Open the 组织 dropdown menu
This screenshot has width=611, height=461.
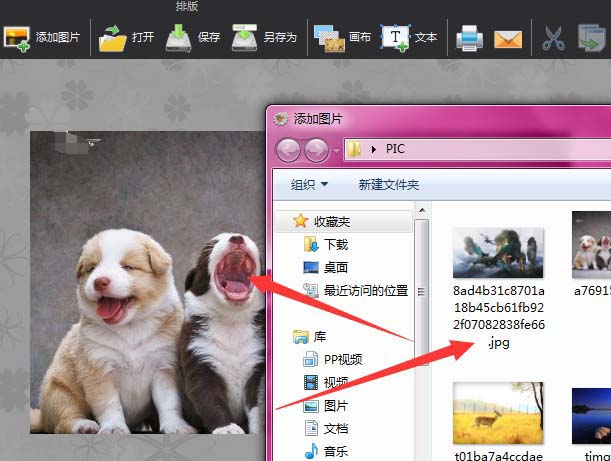[x=309, y=184]
